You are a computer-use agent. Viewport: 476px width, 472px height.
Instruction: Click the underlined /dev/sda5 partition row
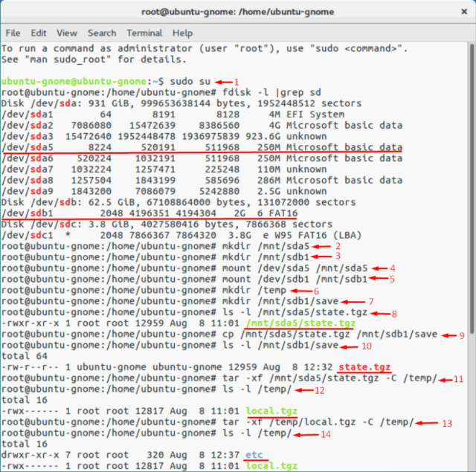[201, 147]
